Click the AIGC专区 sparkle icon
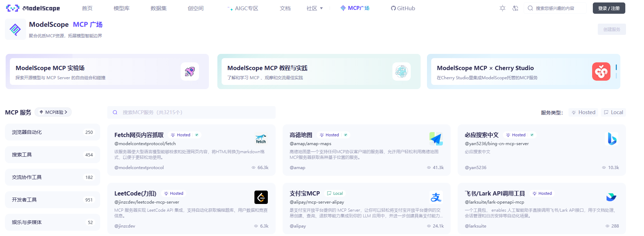The height and width of the screenshot is (236, 644). coord(230,8)
